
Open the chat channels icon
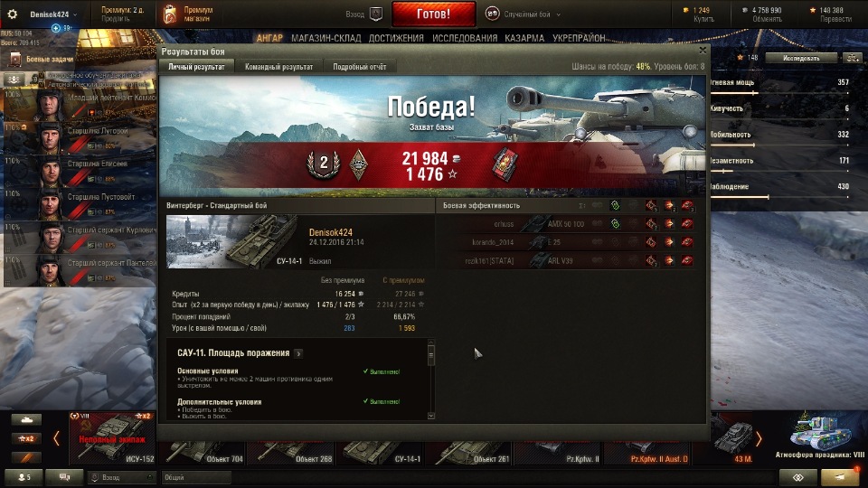click(x=65, y=477)
